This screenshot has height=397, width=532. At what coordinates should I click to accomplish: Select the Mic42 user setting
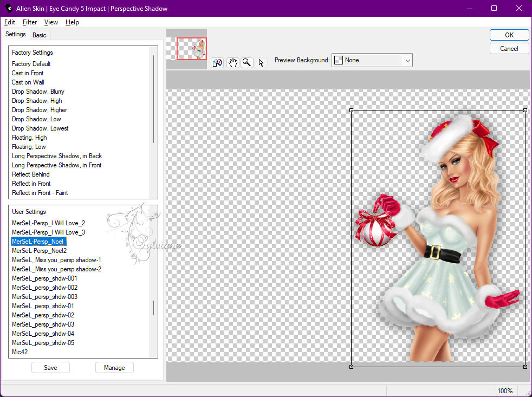[20, 352]
